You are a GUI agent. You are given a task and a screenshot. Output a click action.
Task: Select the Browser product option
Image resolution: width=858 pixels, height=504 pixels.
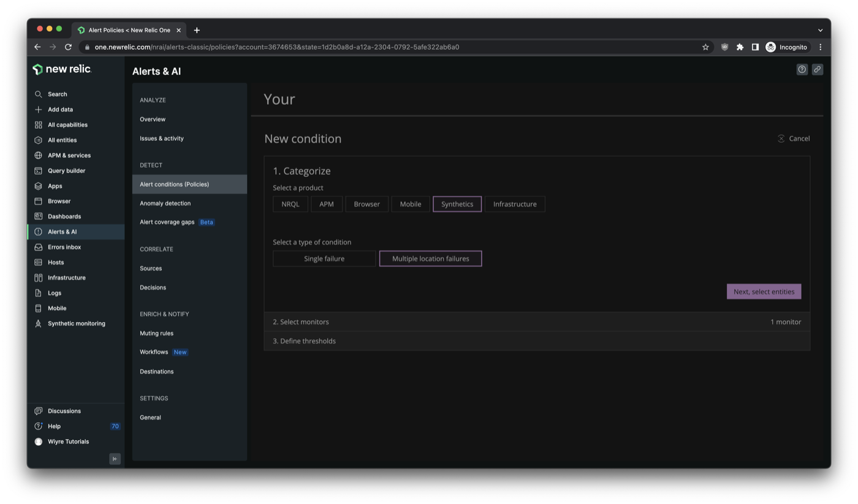point(366,204)
